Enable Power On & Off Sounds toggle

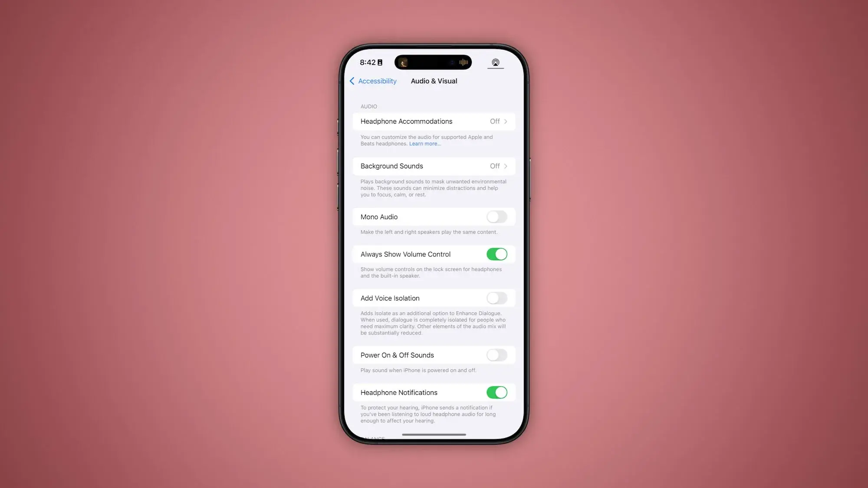pyautogui.click(x=496, y=355)
